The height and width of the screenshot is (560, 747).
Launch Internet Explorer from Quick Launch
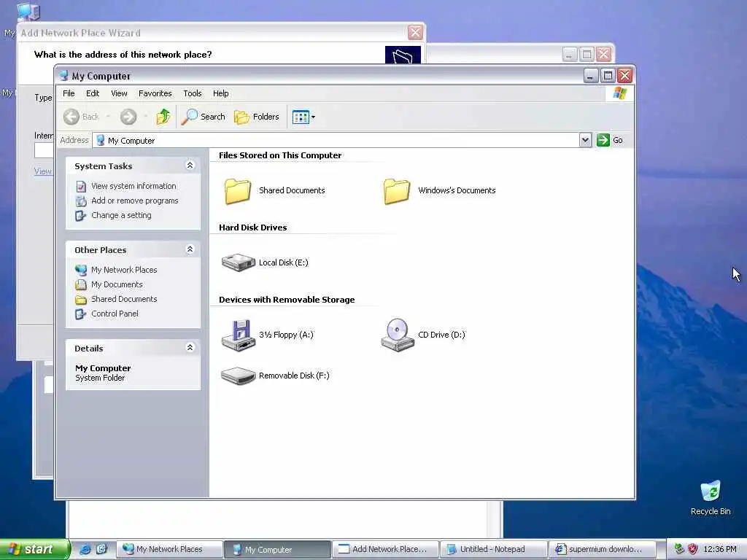pyautogui.click(x=85, y=549)
